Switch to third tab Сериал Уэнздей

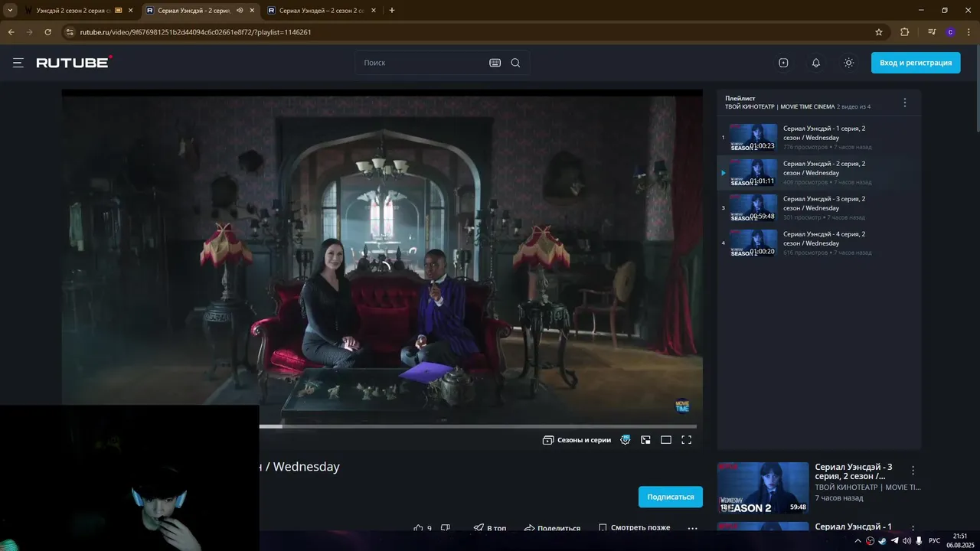[322, 11]
